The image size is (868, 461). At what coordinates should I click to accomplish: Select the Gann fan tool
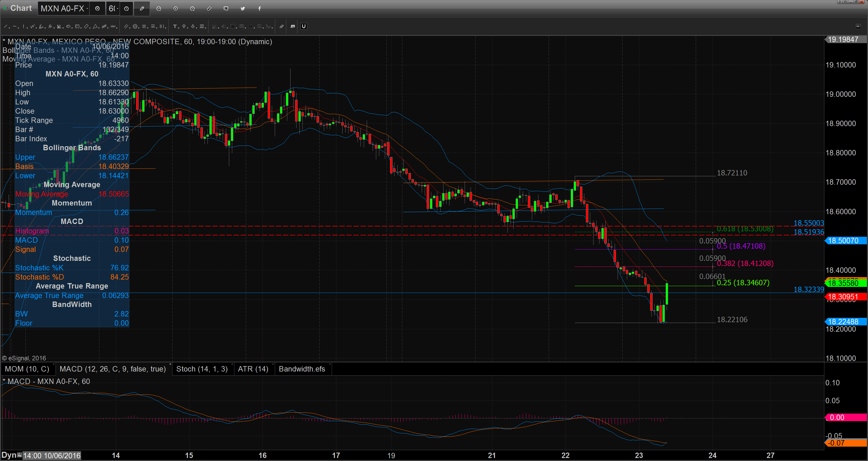tap(41, 26)
